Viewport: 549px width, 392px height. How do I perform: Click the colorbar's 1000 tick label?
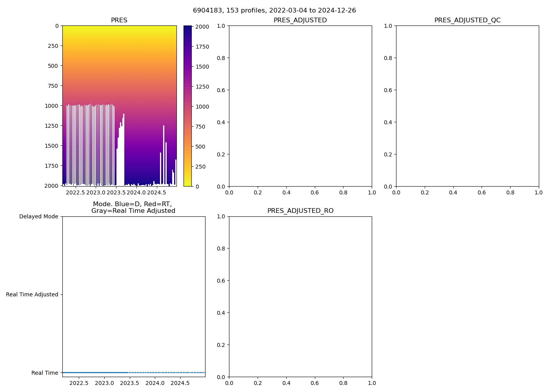pyautogui.click(x=202, y=107)
